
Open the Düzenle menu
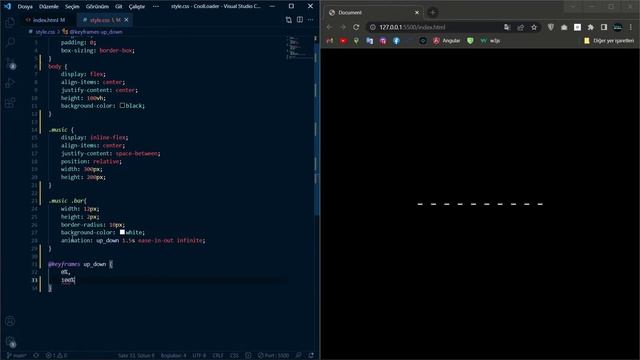tap(49, 7)
